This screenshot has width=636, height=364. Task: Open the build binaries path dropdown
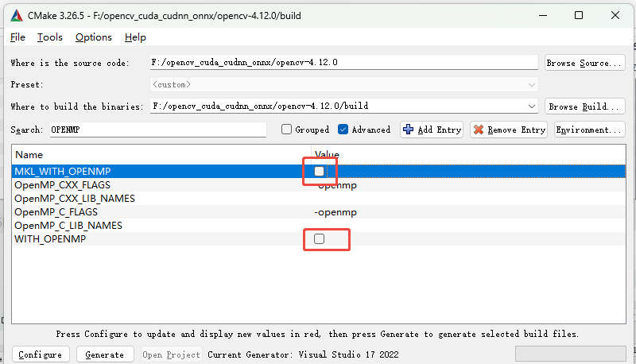pyautogui.click(x=531, y=106)
